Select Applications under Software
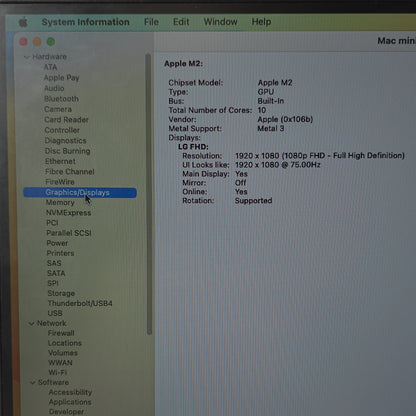This screenshot has height=416, width=416. pos(70,402)
